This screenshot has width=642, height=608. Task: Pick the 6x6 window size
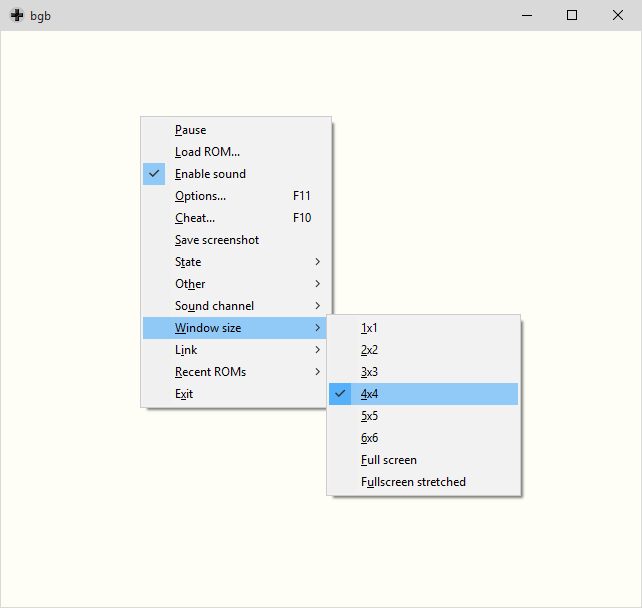(370, 438)
